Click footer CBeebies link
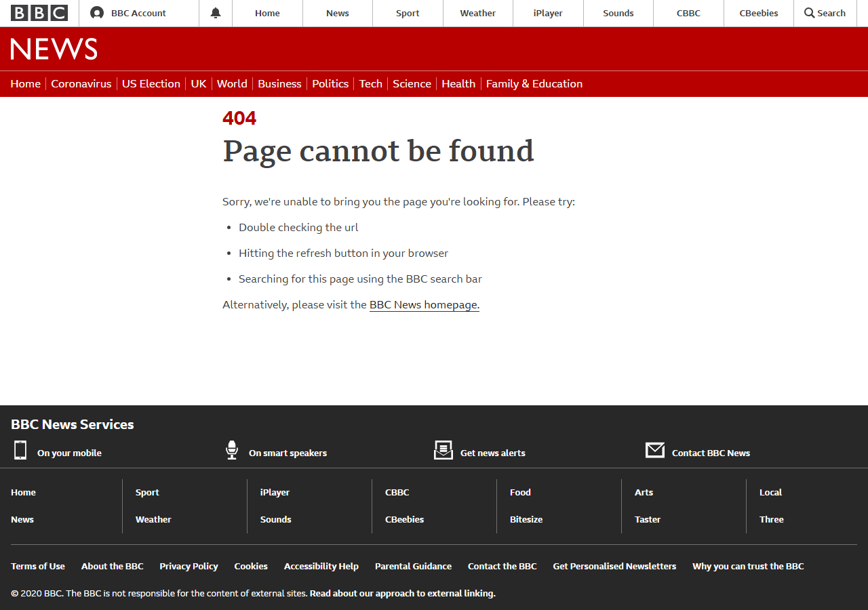 405,519
